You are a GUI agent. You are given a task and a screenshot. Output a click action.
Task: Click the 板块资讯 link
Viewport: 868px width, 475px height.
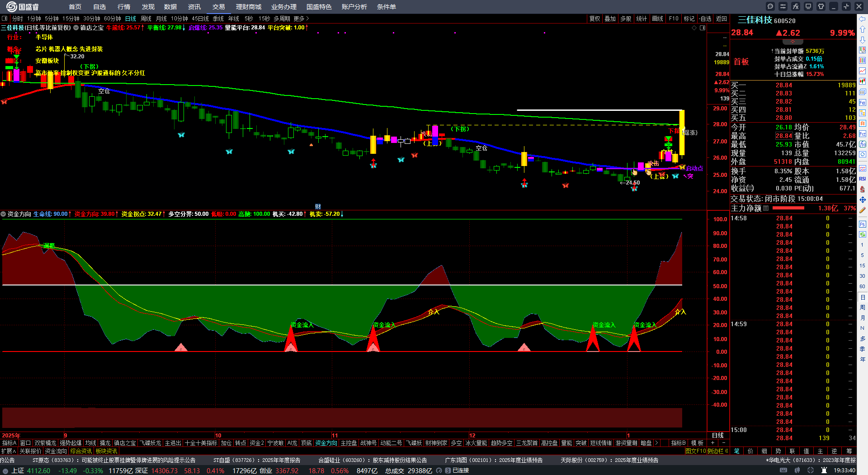point(107,451)
